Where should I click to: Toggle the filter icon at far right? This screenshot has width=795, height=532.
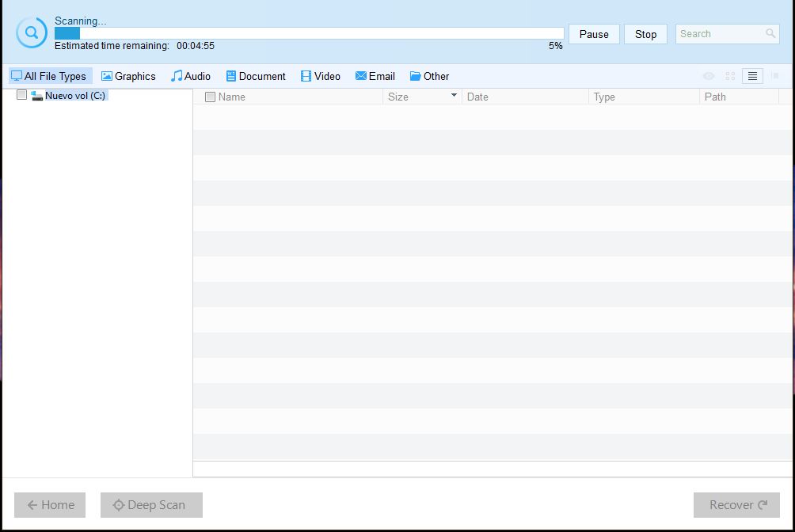click(x=774, y=76)
